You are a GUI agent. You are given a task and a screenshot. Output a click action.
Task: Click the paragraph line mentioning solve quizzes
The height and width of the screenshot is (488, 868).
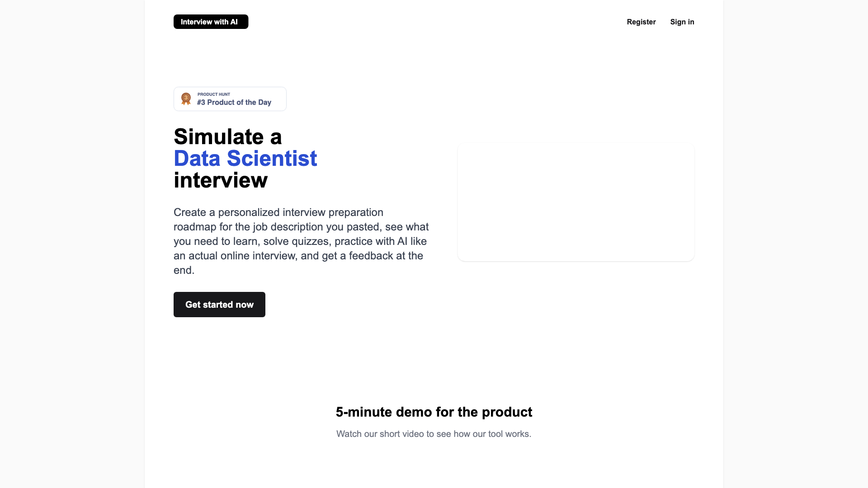click(300, 241)
